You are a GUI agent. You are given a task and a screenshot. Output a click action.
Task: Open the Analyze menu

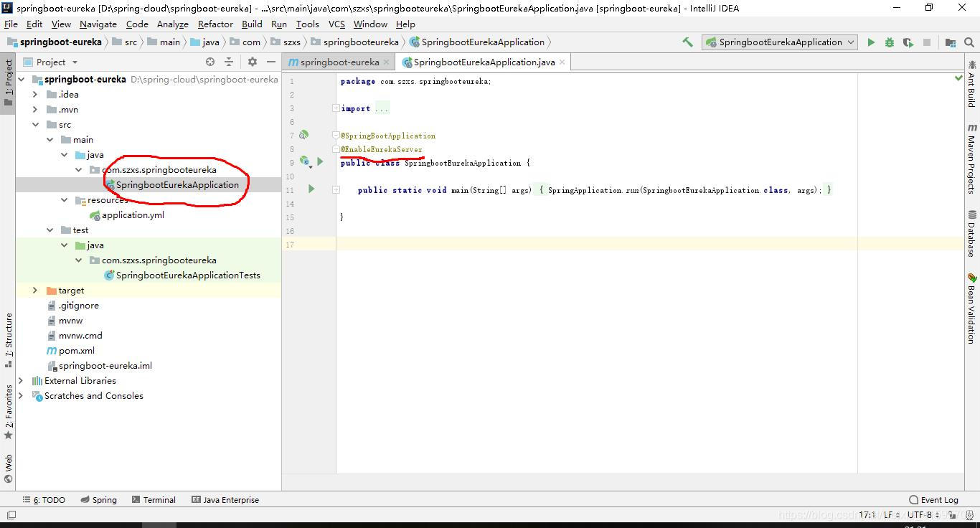[x=173, y=24]
